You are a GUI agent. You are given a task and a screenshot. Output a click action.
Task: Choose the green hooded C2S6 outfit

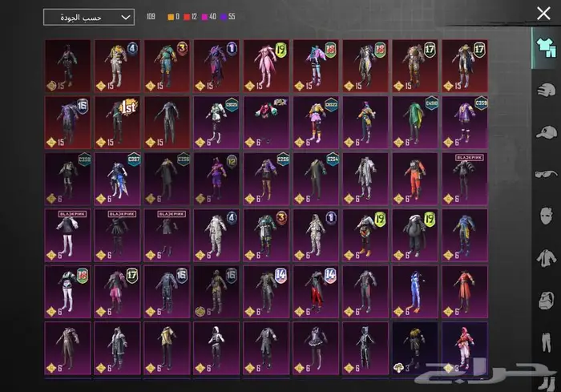tap(167, 178)
